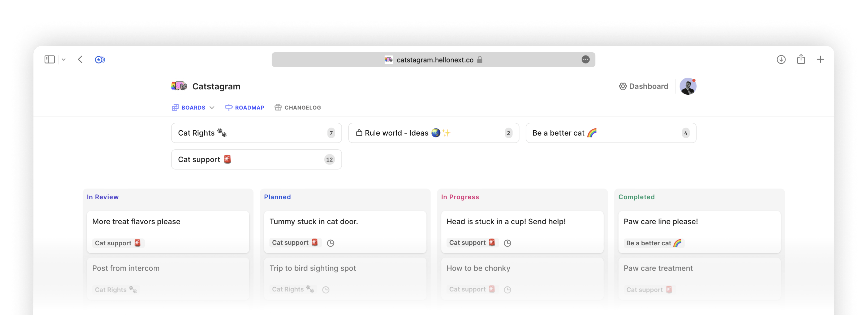Click the Dashboard link

click(x=648, y=86)
